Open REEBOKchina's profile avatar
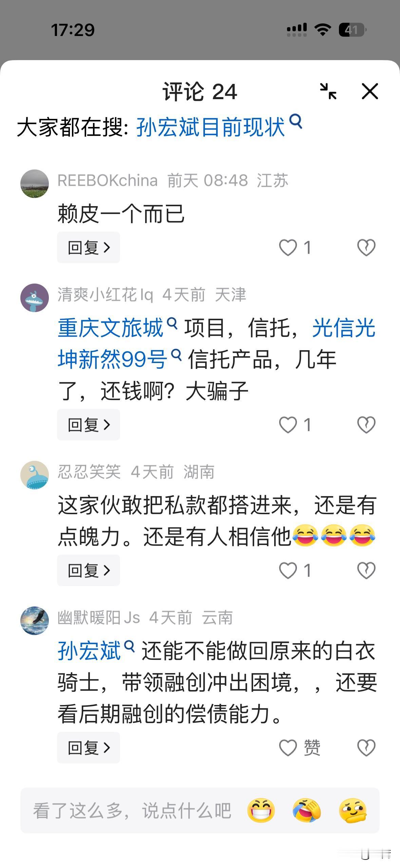This screenshot has width=400, height=868. click(x=35, y=183)
